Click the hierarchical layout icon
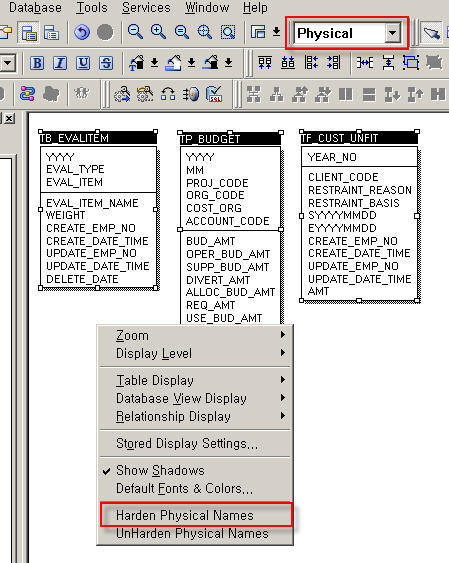 click(276, 95)
